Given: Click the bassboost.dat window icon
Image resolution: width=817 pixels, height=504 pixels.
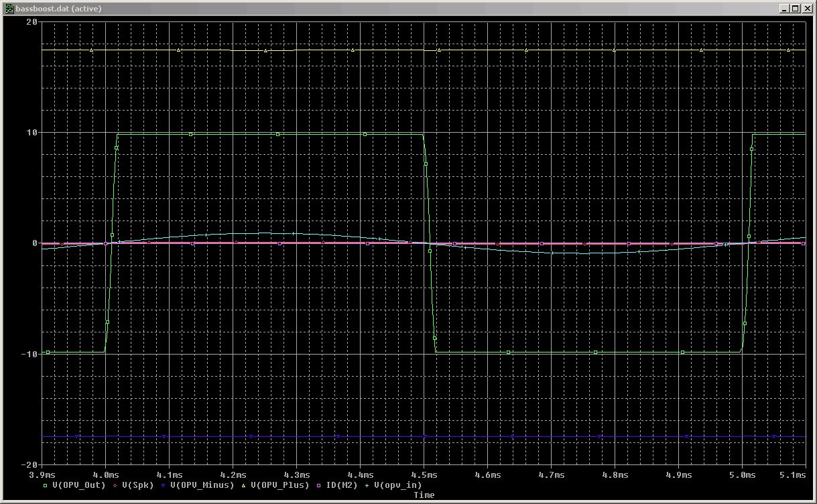Looking at the screenshot, I should [x=8, y=9].
